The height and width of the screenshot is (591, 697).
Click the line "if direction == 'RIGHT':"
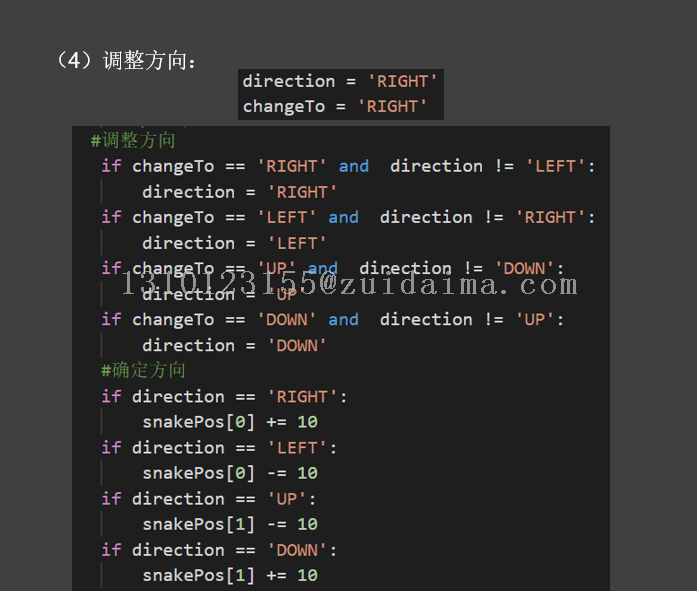point(224,396)
